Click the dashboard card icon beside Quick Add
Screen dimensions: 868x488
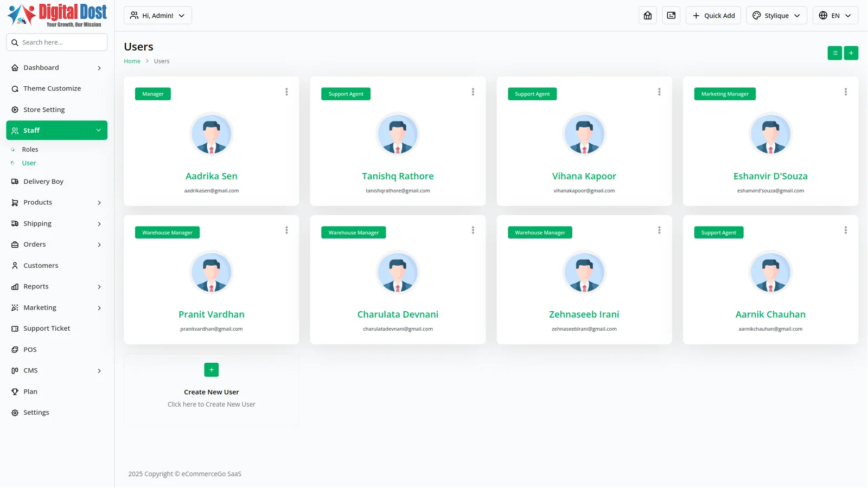click(x=671, y=16)
